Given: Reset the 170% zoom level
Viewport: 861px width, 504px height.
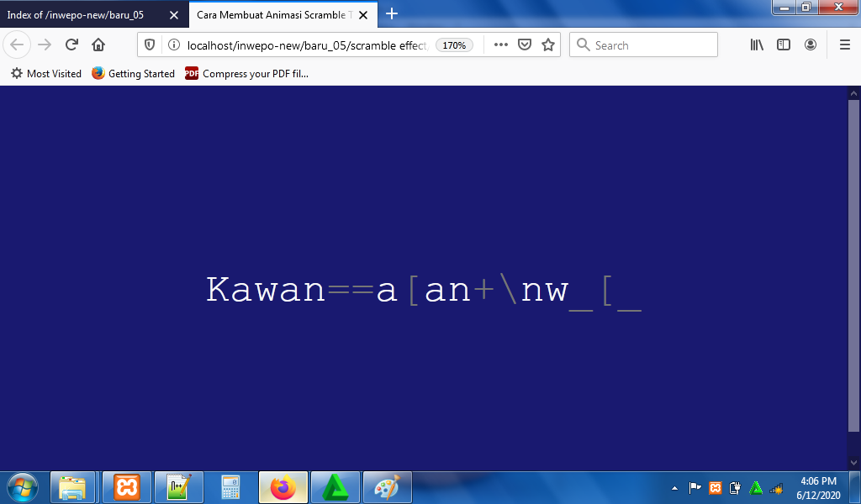Looking at the screenshot, I should (454, 45).
